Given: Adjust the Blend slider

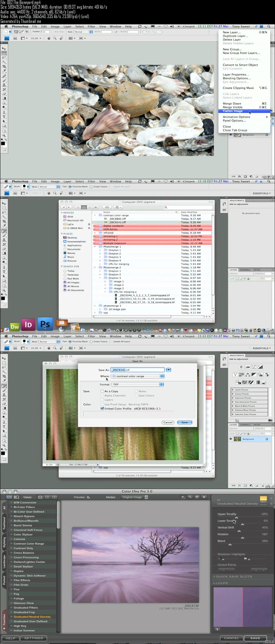Looking at the screenshot, I should coord(230,544).
